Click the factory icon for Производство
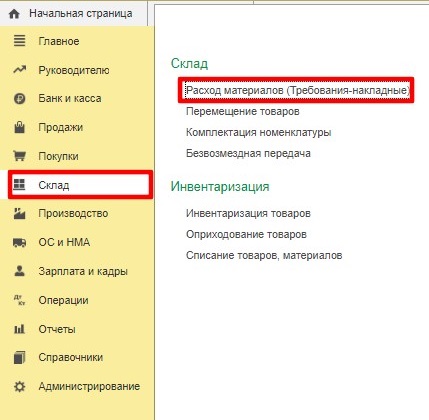This screenshot has height=420, width=429. pyautogui.click(x=19, y=213)
